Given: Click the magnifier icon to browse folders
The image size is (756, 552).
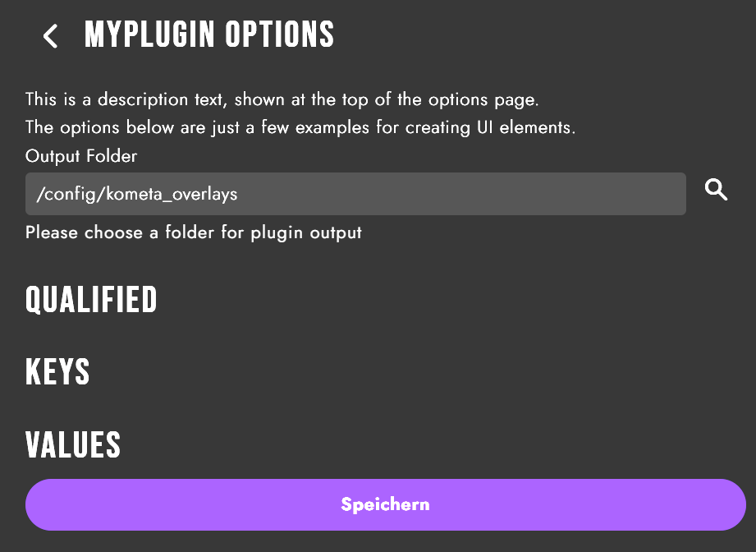Looking at the screenshot, I should (717, 191).
